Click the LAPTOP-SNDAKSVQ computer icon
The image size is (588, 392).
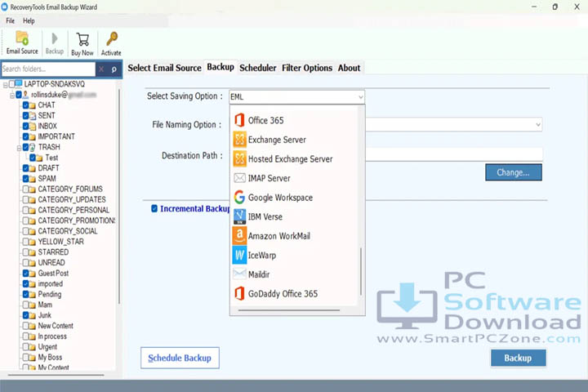click(x=19, y=83)
